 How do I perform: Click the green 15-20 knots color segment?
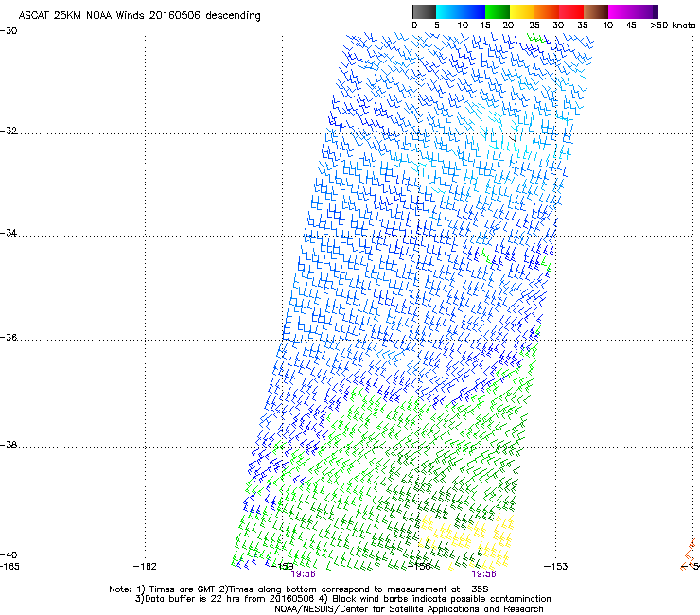(x=498, y=11)
